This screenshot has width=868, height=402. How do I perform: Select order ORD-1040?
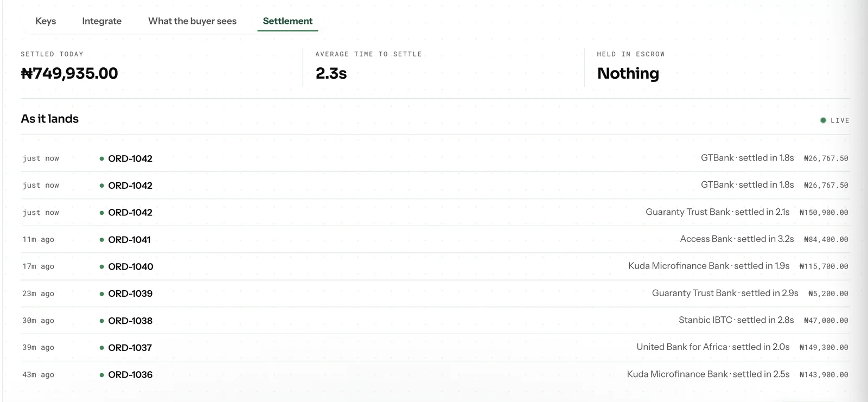pos(131,267)
